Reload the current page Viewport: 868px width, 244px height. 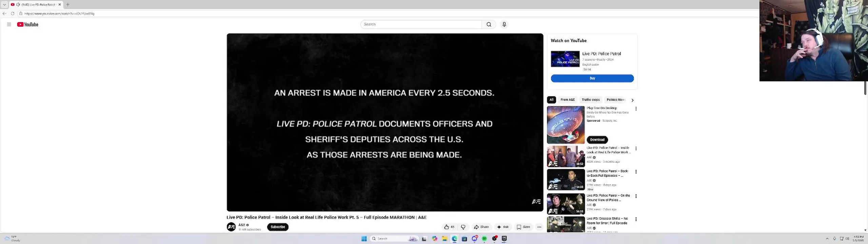pos(13,14)
